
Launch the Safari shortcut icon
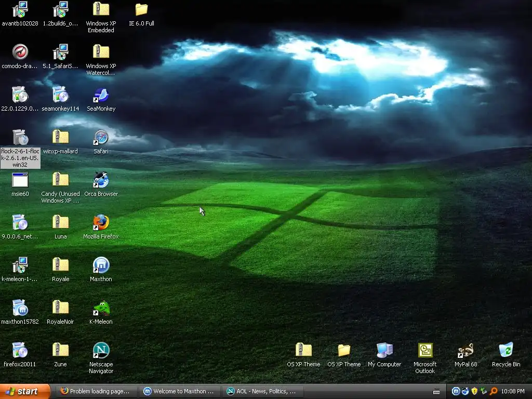101,137
